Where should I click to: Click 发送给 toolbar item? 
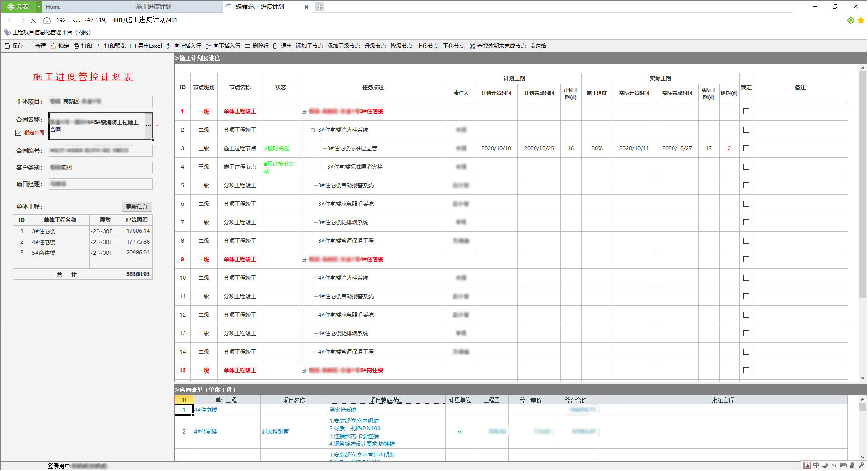pyautogui.click(x=538, y=46)
